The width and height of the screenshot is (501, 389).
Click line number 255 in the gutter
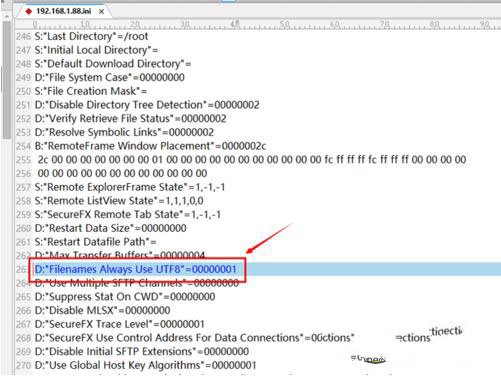[x=23, y=160]
